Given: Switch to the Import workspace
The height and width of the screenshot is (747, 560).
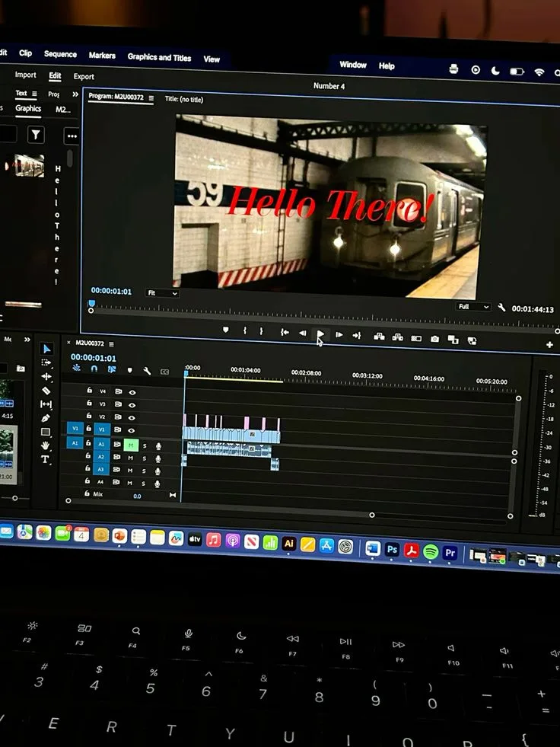Looking at the screenshot, I should [x=25, y=75].
